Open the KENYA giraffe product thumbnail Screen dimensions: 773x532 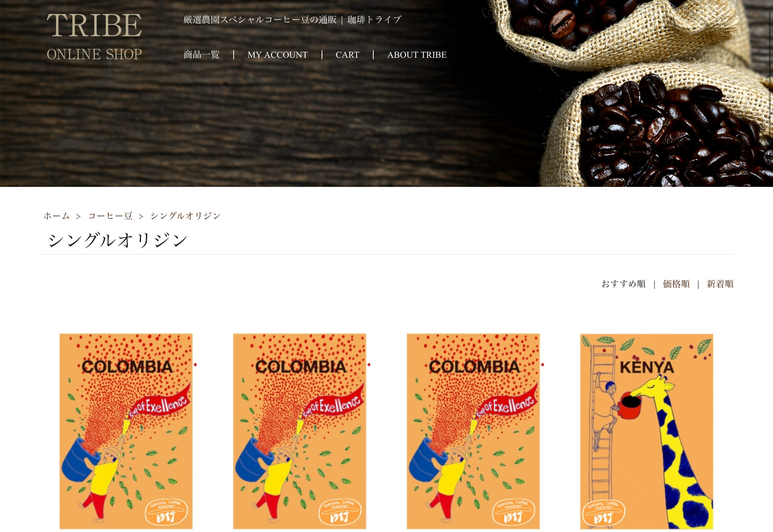coord(647,431)
